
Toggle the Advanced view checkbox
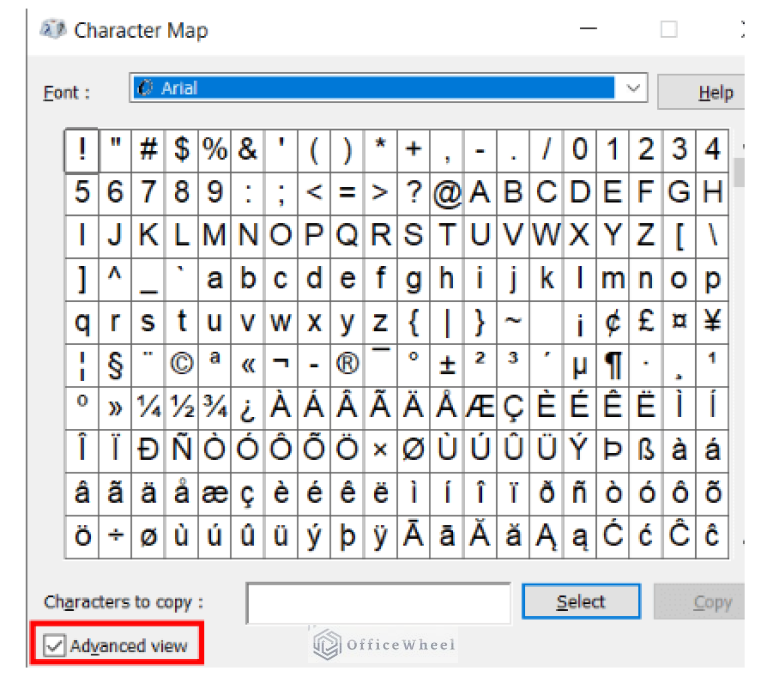pos(55,646)
